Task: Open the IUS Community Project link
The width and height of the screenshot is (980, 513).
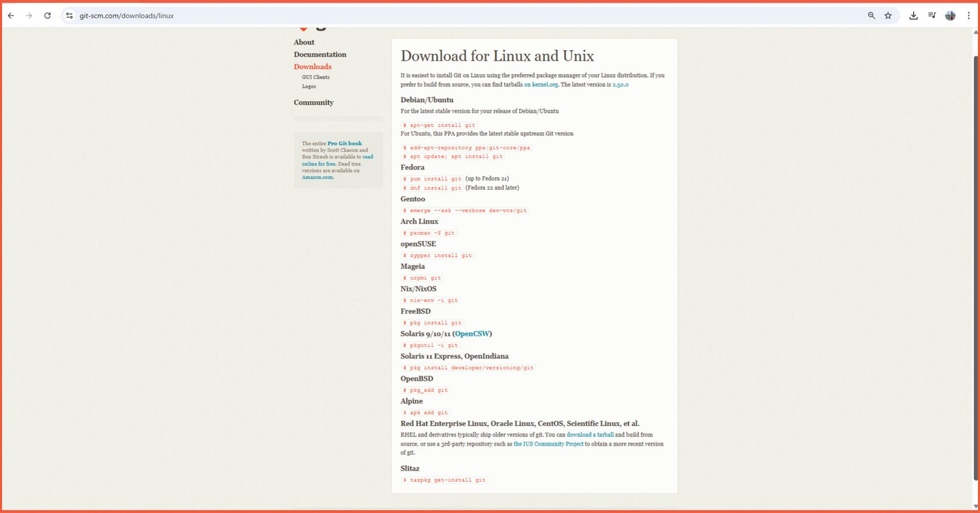Action: click(548, 444)
